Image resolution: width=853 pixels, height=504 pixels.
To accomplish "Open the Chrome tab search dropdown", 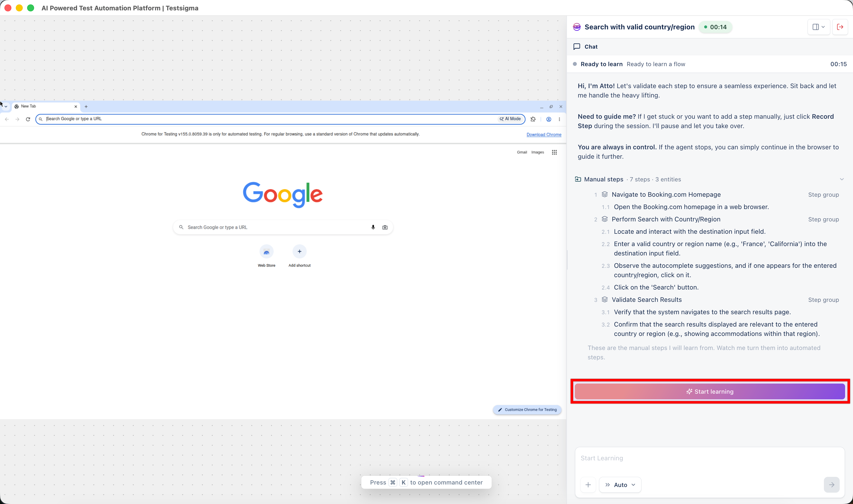I will point(6,107).
